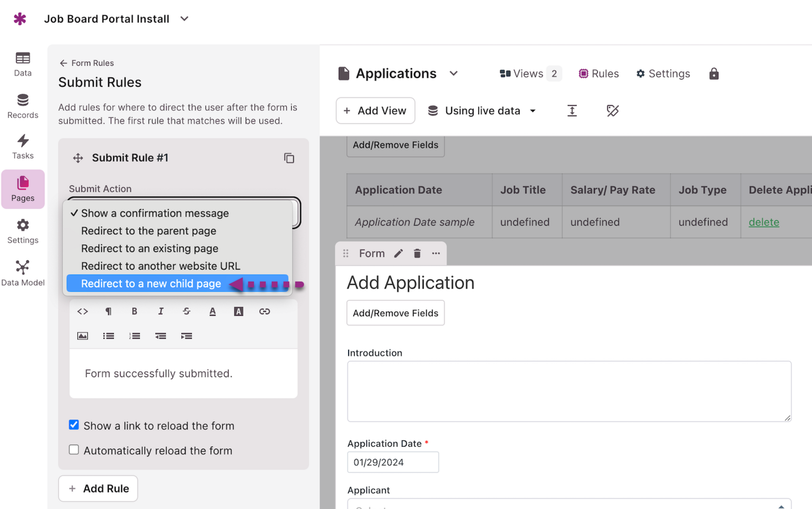
Task: Click the delete link in the table
Action: pyautogui.click(x=763, y=222)
